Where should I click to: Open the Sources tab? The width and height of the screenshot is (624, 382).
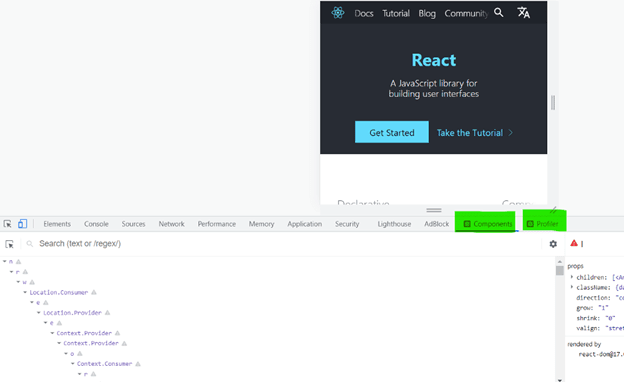click(x=133, y=224)
